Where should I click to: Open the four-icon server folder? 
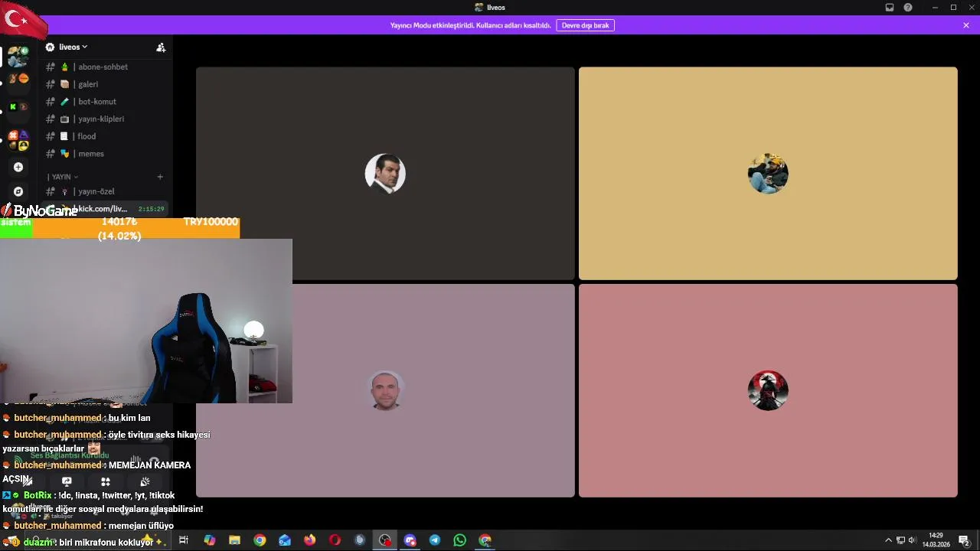pos(18,140)
